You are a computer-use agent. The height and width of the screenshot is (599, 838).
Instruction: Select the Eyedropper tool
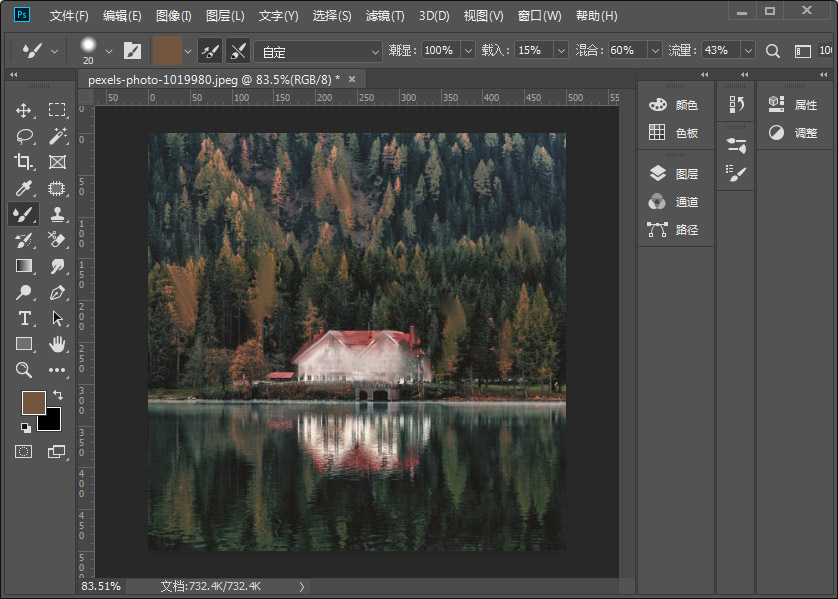coord(24,188)
